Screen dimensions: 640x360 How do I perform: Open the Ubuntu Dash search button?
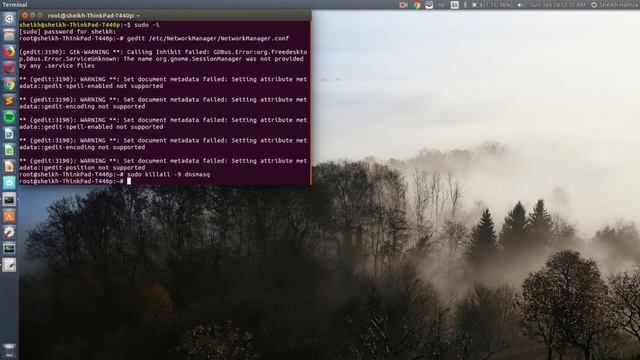tap(9, 19)
